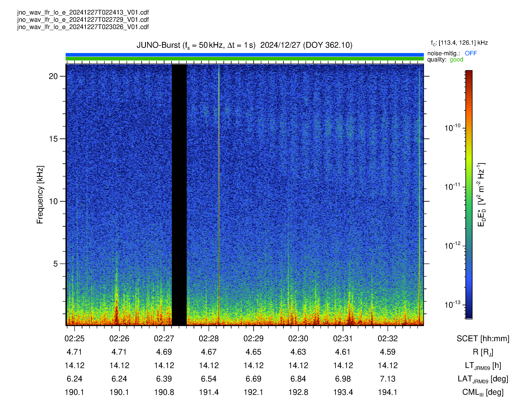Click the 02:25 time axis label
532x411 pixels.
[x=74, y=338]
